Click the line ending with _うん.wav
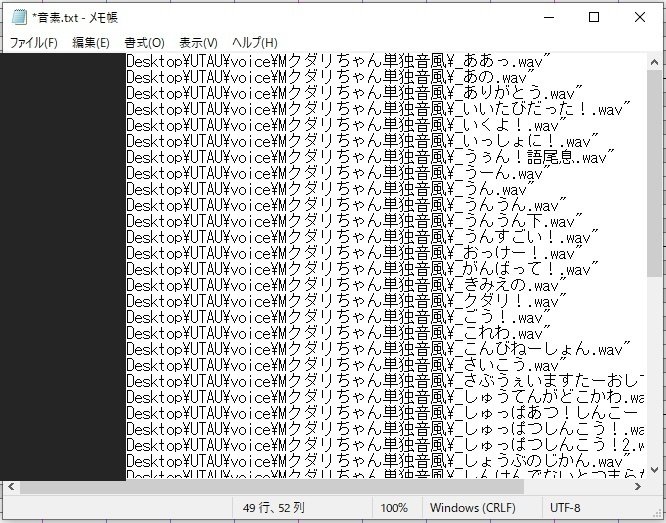Image resolution: width=666 pixels, height=523 pixels. tap(330, 189)
